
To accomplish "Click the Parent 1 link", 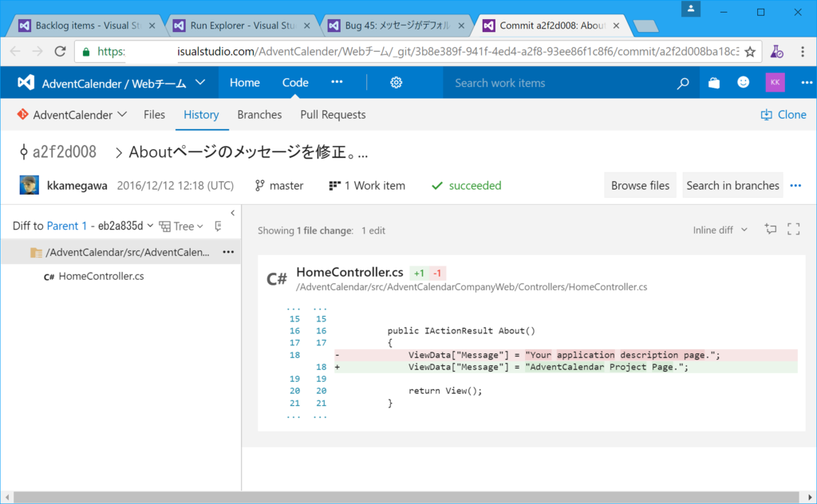I will [67, 226].
